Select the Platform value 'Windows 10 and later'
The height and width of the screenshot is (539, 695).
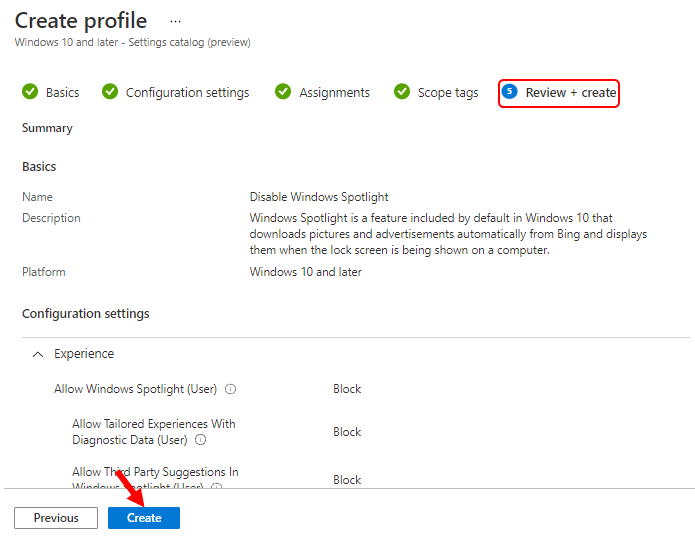306,272
